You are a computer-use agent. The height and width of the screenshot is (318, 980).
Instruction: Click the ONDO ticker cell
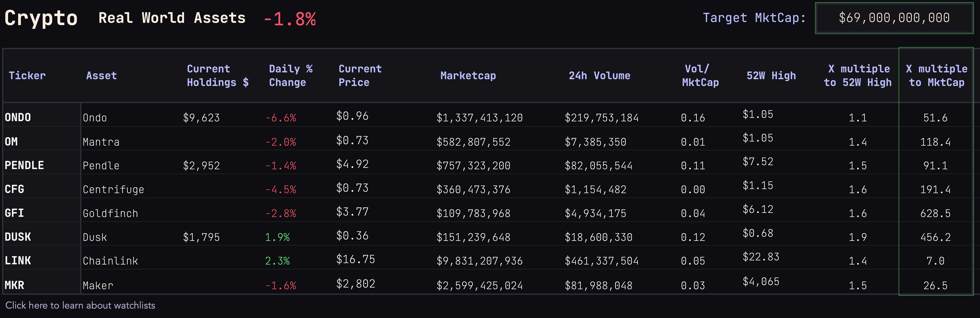[x=18, y=117]
